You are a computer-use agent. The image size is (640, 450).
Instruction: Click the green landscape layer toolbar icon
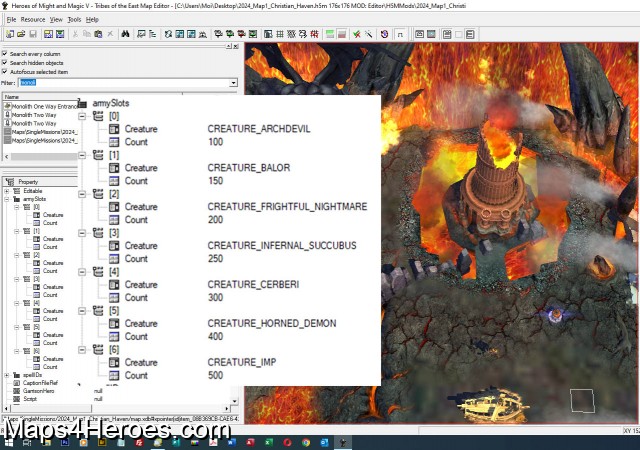tap(330, 34)
